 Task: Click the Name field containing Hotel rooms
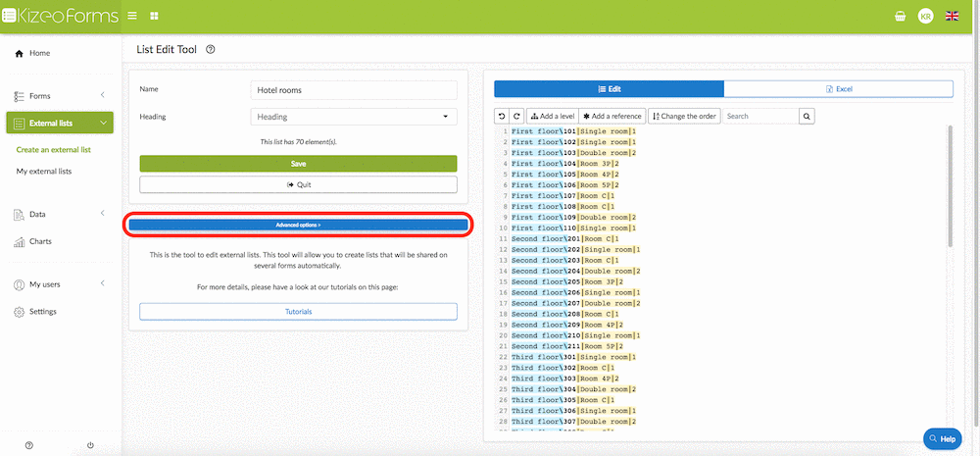coord(354,90)
